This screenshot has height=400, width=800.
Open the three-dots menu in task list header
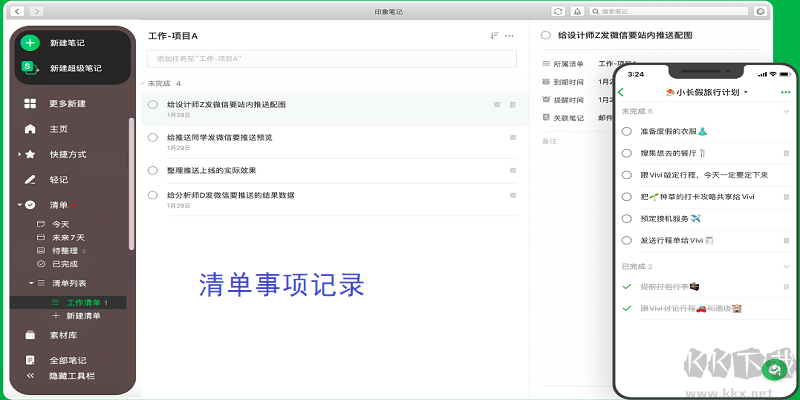click(510, 36)
